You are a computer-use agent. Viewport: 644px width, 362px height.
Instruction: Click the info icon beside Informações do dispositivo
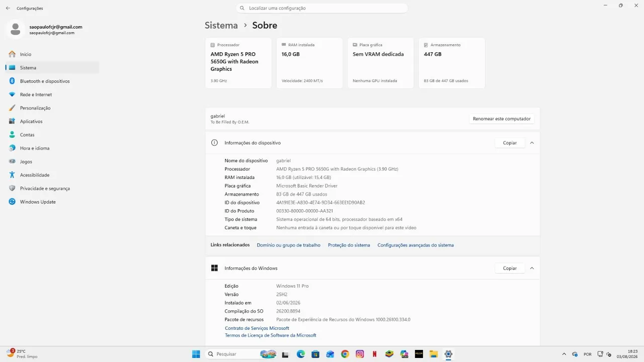tap(214, 143)
